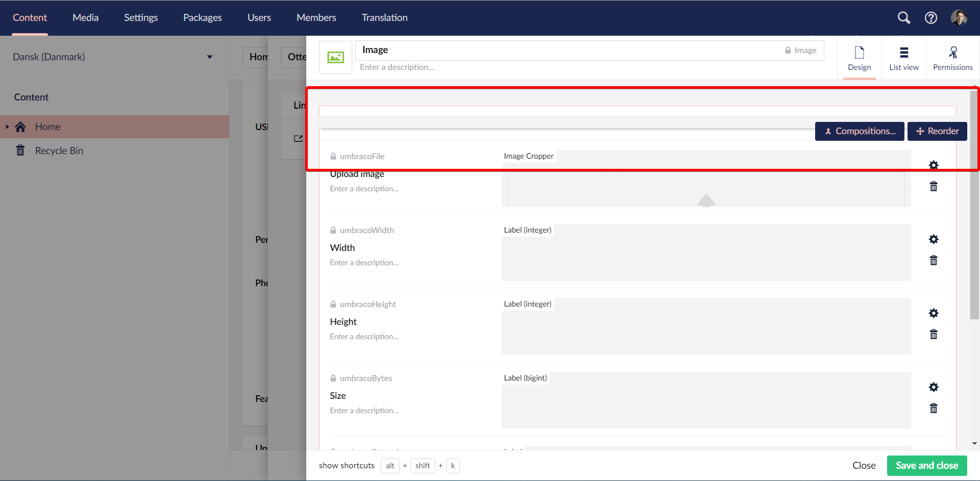This screenshot has width=980, height=481.
Task: Switch to the List view tab
Action: pyautogui.click(x=903, y=58)
